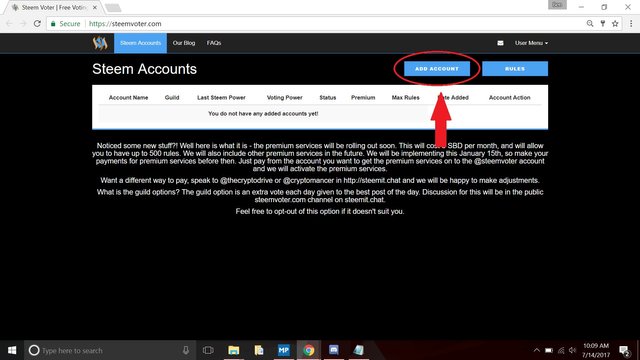Screen dimensions: 640x360
Task: Click the Steem Accounts page heading
Action: [144, 69]
